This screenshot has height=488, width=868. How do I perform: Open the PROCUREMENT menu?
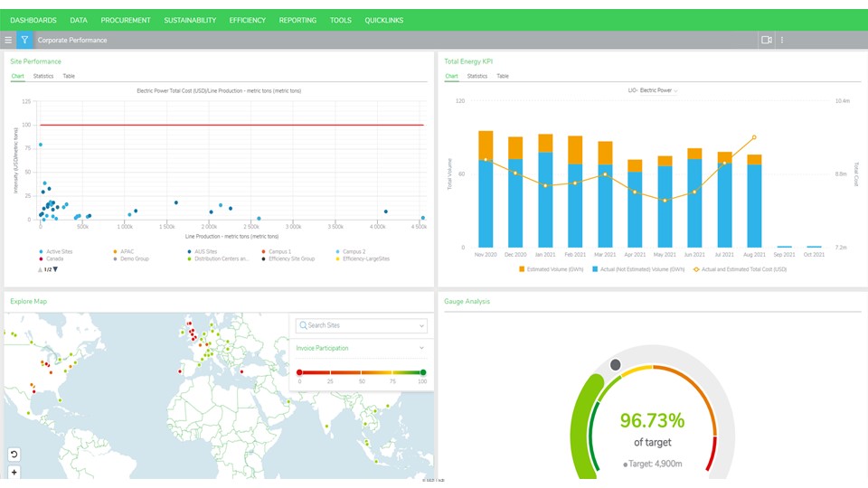[x=126, y=20]
